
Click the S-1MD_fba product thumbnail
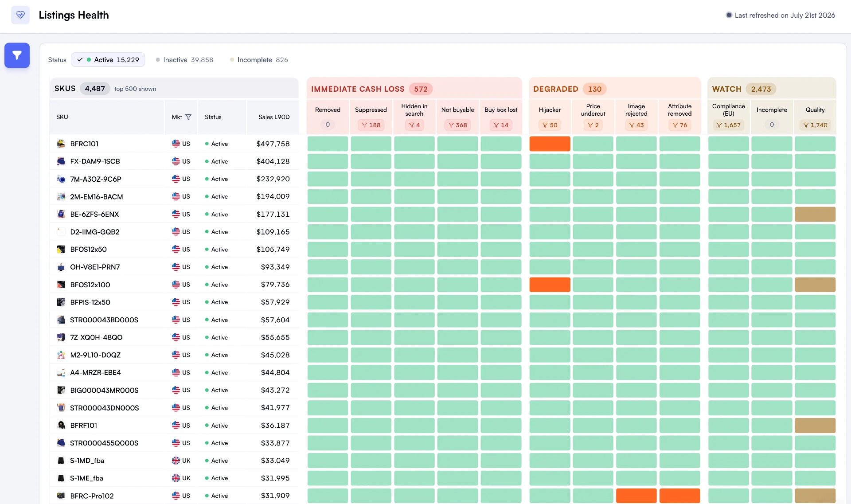point(61,461)
